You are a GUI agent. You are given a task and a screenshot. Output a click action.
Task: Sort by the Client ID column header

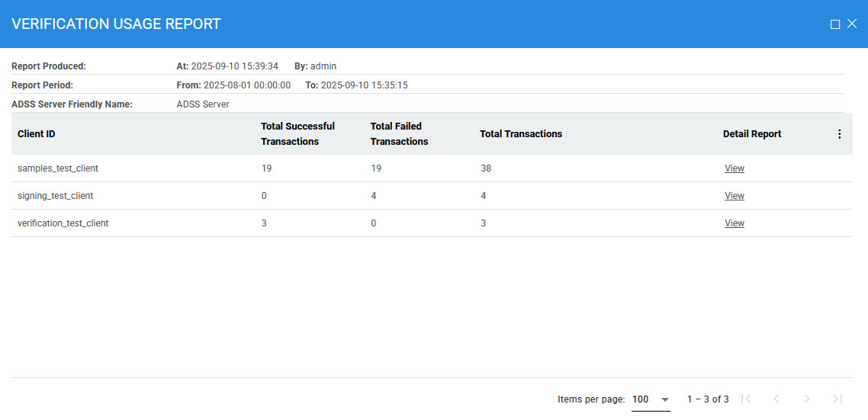tap(37, 134)
